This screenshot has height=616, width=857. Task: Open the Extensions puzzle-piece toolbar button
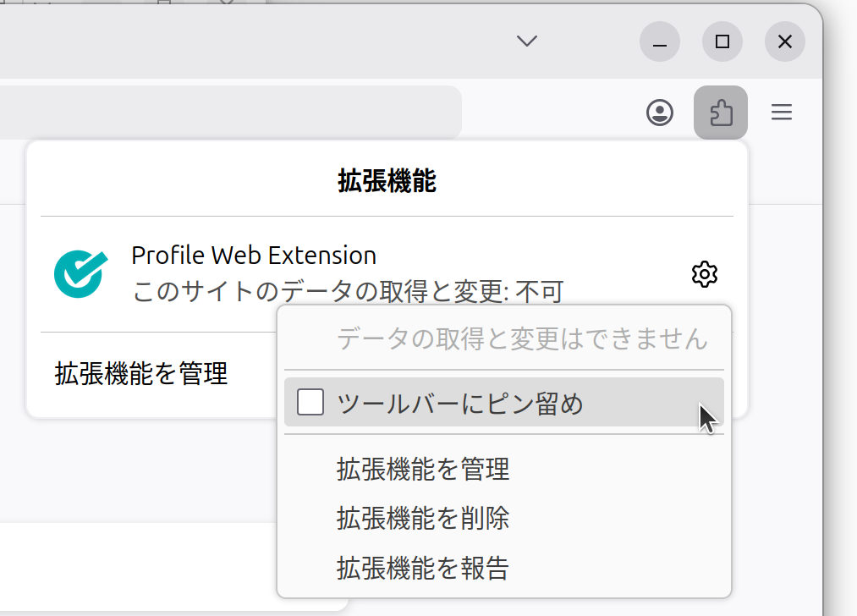point(720,113)
